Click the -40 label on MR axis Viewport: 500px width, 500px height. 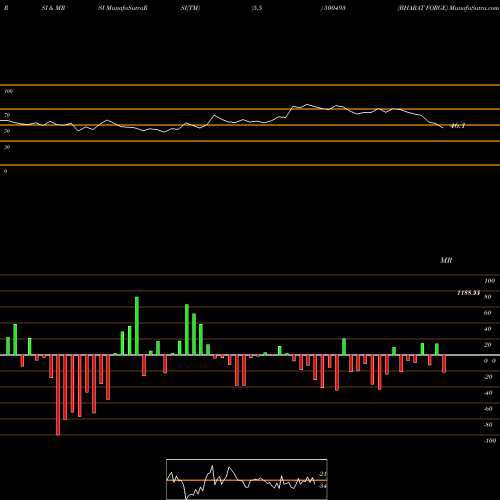click(488, 393)
